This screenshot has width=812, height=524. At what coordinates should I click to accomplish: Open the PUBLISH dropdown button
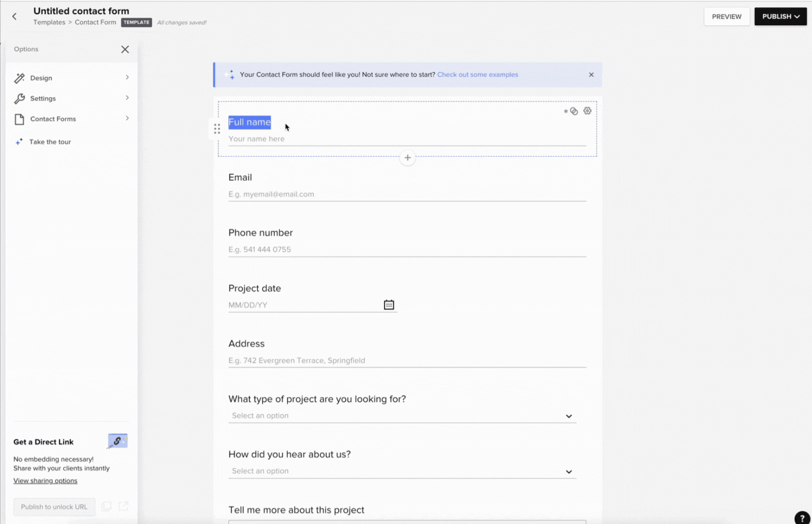pyautogui.click(x=780, y=16)
